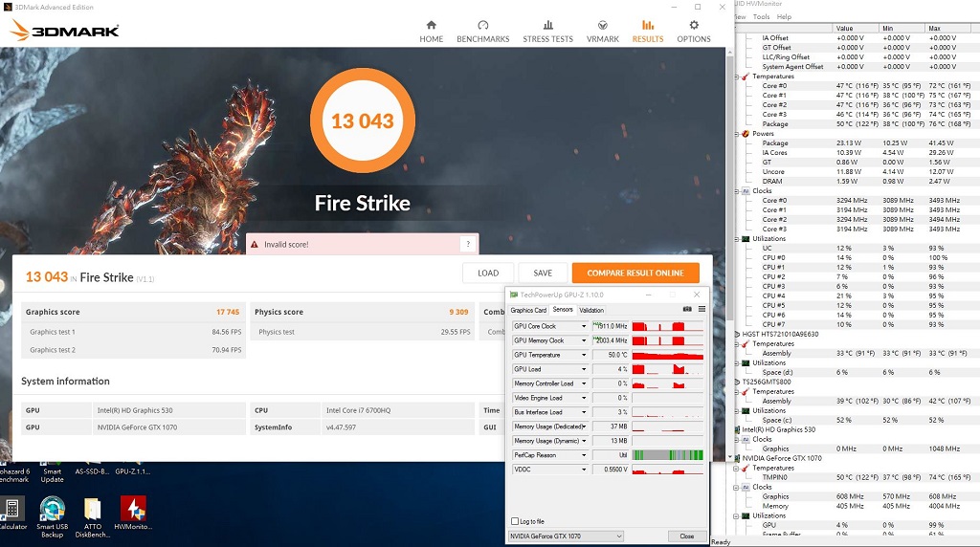Select the ATTO DiskBench folder icon

pos(93,517)
